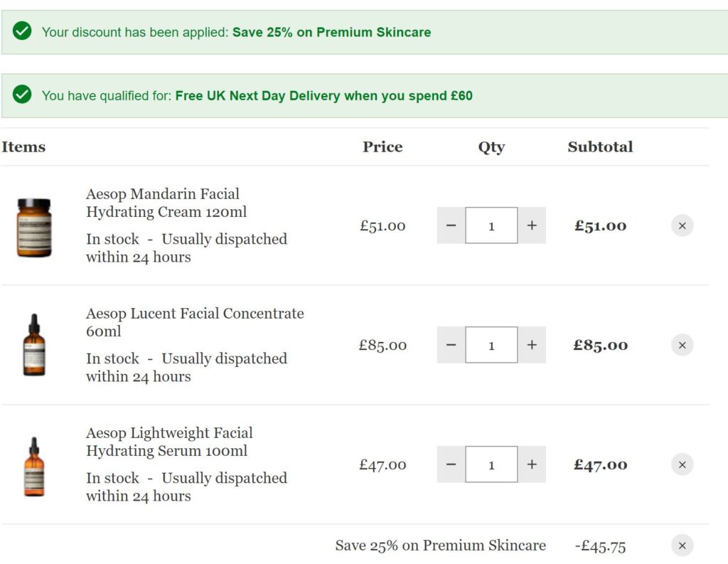Click the discount applied green checkmark icon

pos(22,31)
